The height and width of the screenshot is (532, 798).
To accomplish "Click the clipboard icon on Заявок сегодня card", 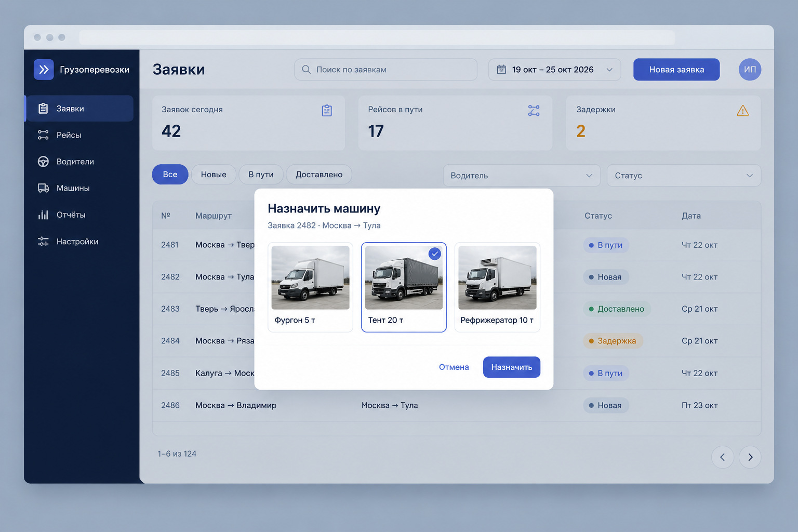I will tap(327, 110).
